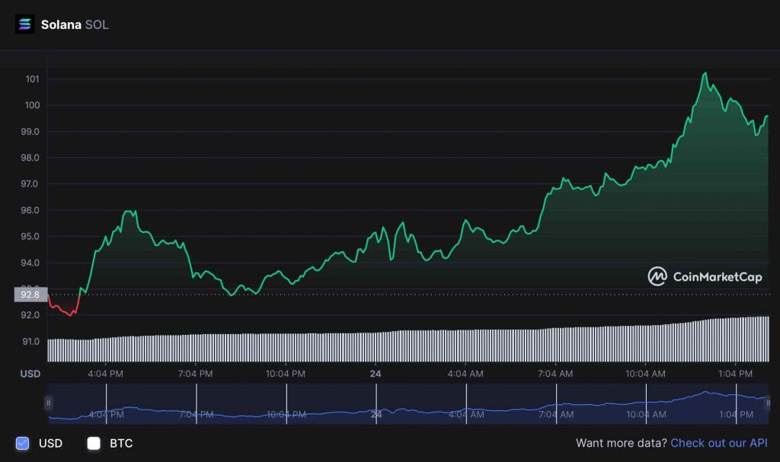Screen dimensions: 780x462
Task: Click the Solana SOL chart title
Action: [75, 24]
